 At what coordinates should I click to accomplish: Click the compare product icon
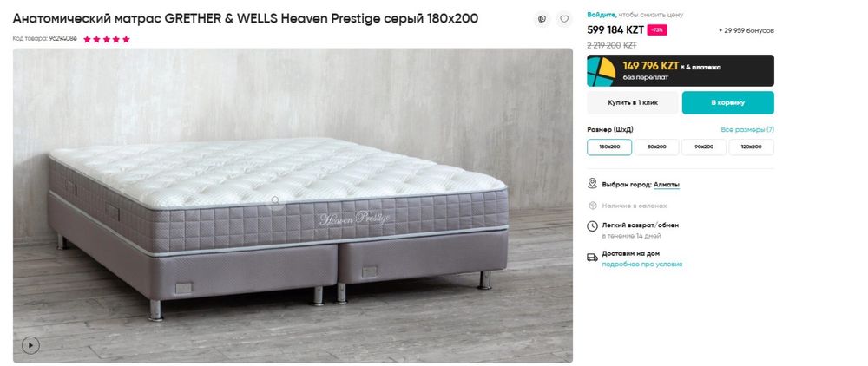point(542,18)
